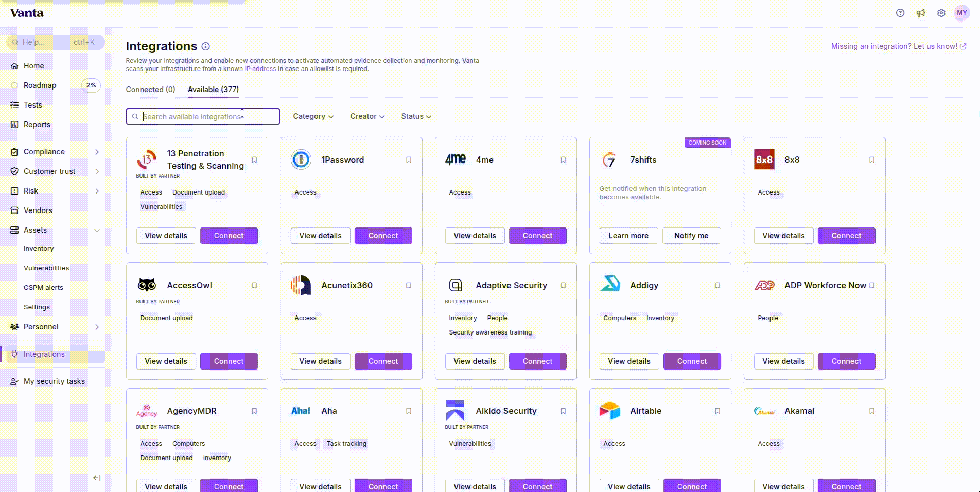View details for 4me
Viewport: 980px width, 492px height.
click(475, 236)
